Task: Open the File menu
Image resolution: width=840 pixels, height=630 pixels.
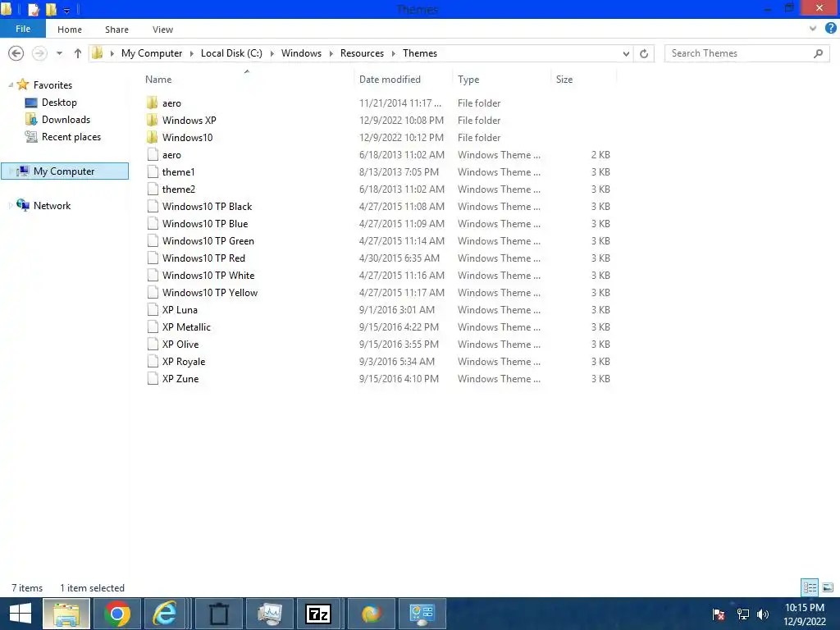Action: tap(23, 29)
